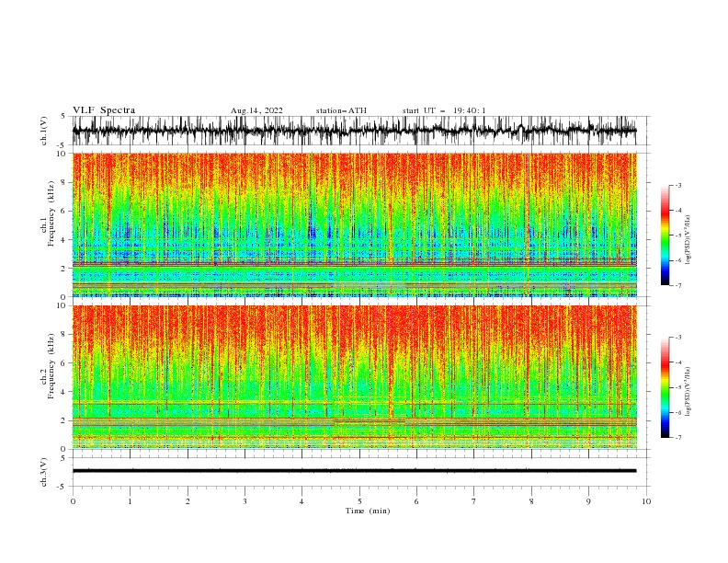Click the log(PSD) label beside ch.2 color bar
This screenshot has width=728, height=563.
point(688,392)
